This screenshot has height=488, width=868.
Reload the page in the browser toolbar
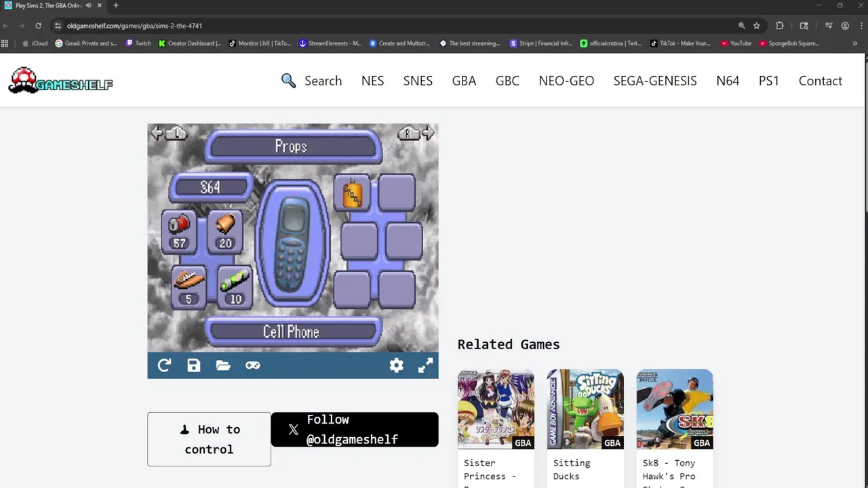click(x=38, y=26)
